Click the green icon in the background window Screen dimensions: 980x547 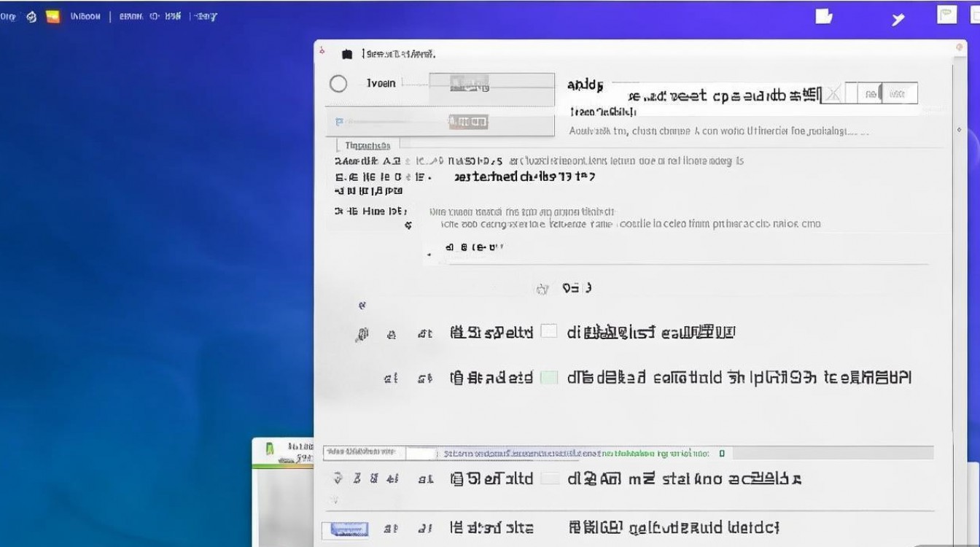[270, 449]
